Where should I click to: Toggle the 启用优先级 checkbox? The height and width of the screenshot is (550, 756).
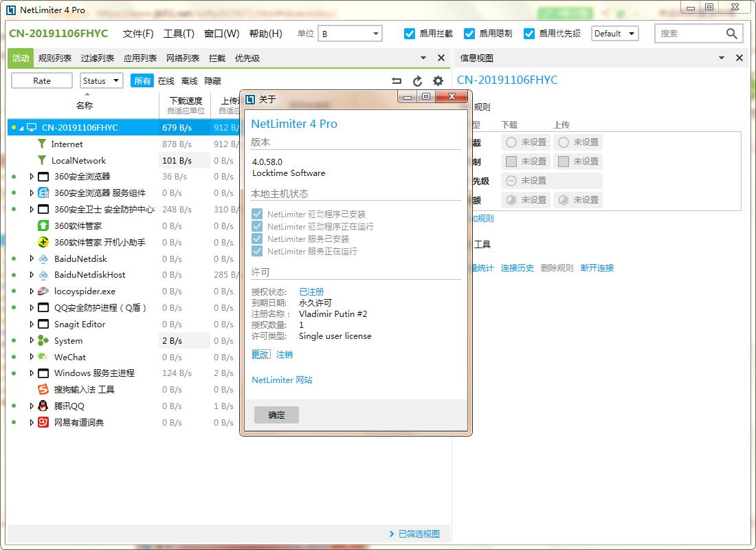(x=530, y=33)
